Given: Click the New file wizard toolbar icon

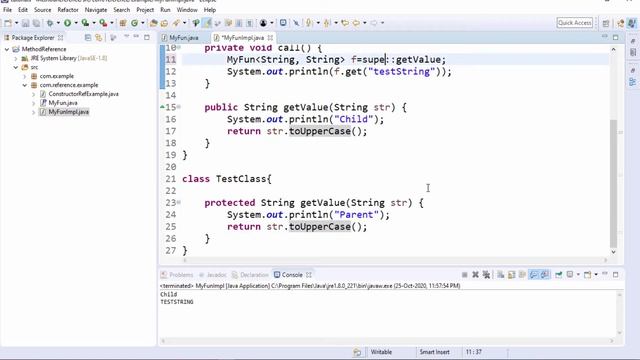Looking at the screenshot, I should pos(8,23).
